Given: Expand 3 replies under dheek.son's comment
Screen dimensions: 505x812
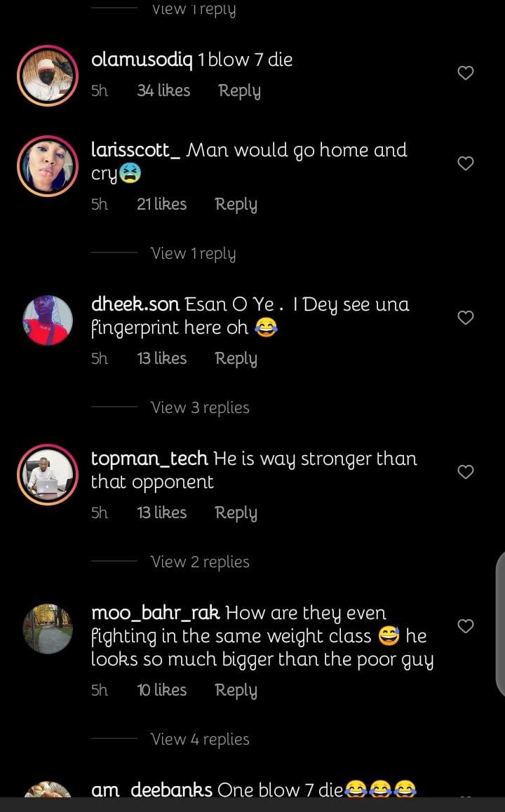Looking at the screenshot, I should tap(200, 407).
